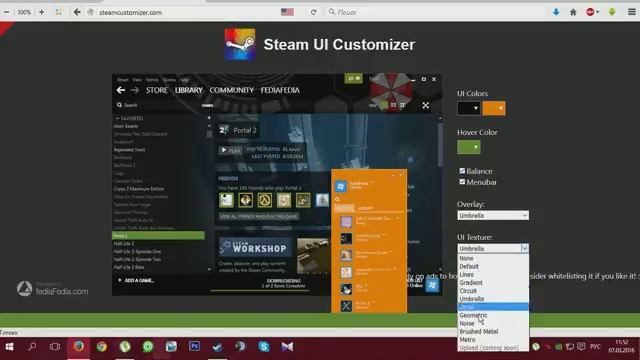640x360 pixels.
Task: Click LIBRARY in the Steam preview
Action: (189, 90)
